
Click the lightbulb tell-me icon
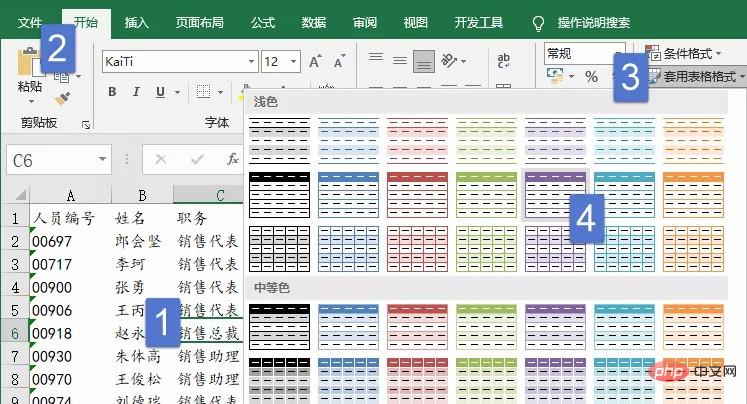tap(538, 23)
